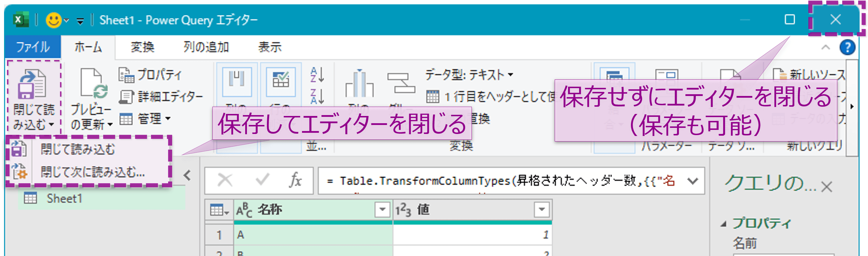Select the value 1 cell in row 1

(x=472, y=235)
